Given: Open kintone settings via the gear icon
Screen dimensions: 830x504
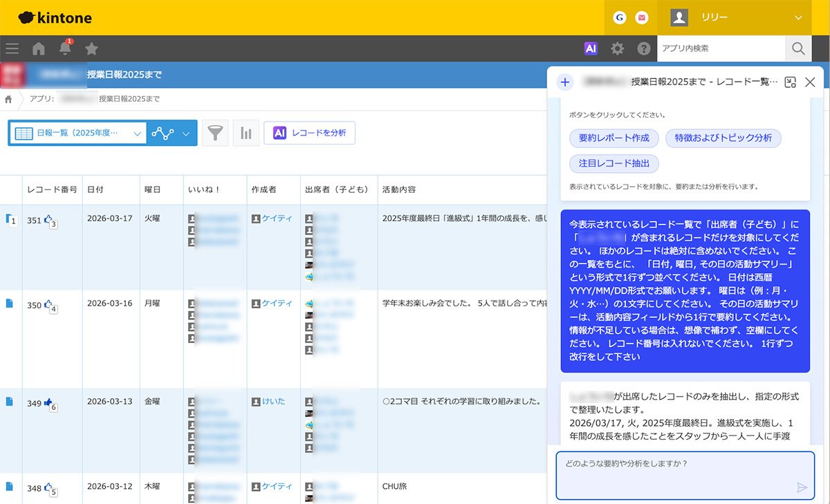Looking at the screenshot, I should pyautogui.click(x=618, y=48).
